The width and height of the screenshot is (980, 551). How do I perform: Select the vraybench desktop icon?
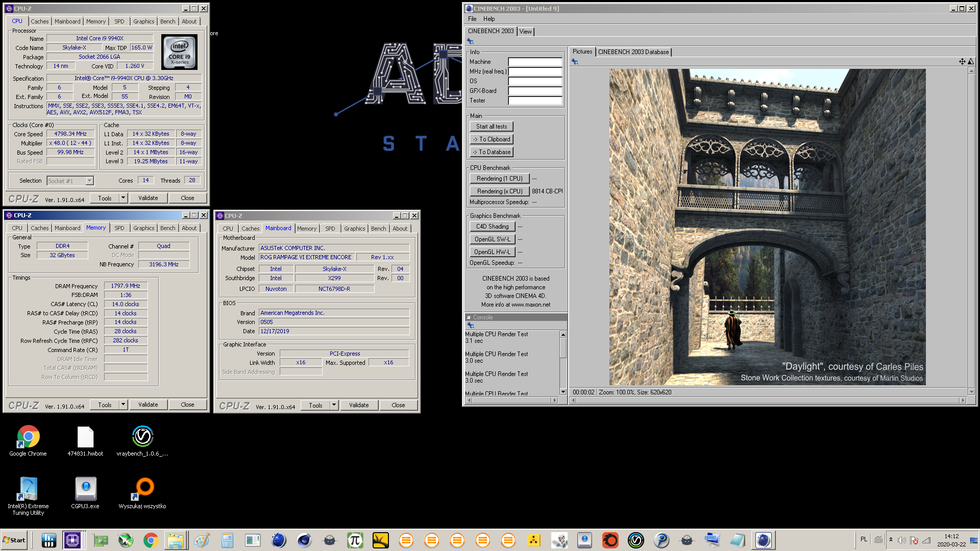pyautogui.click(x=142, y=441)
